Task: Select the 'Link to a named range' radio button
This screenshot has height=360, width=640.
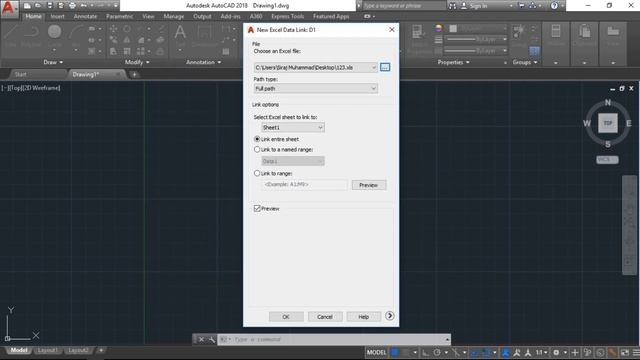Action: tap(257, 150)
